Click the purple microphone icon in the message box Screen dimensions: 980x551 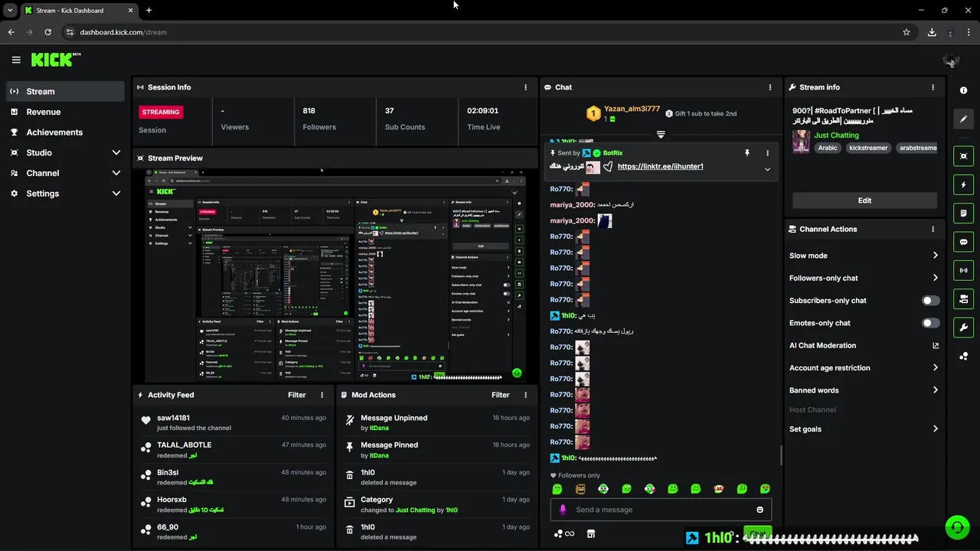(x=563, y=510)
